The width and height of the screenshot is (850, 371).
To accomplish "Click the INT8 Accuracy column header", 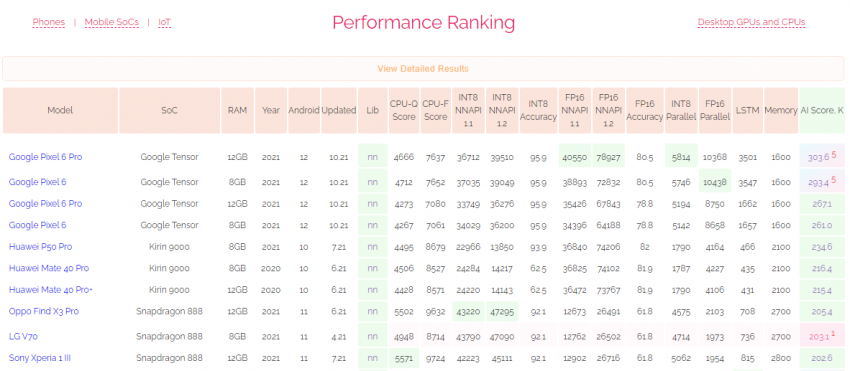I will pos(538,111).
